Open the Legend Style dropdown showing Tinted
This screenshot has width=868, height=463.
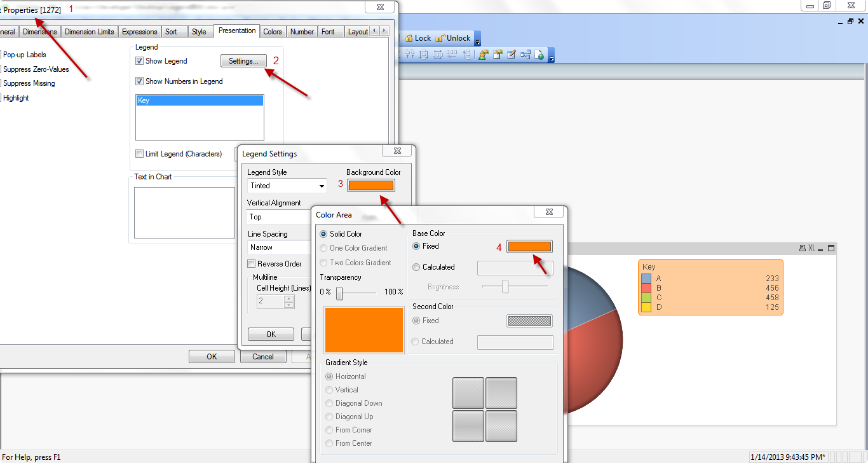coord(287,186)
